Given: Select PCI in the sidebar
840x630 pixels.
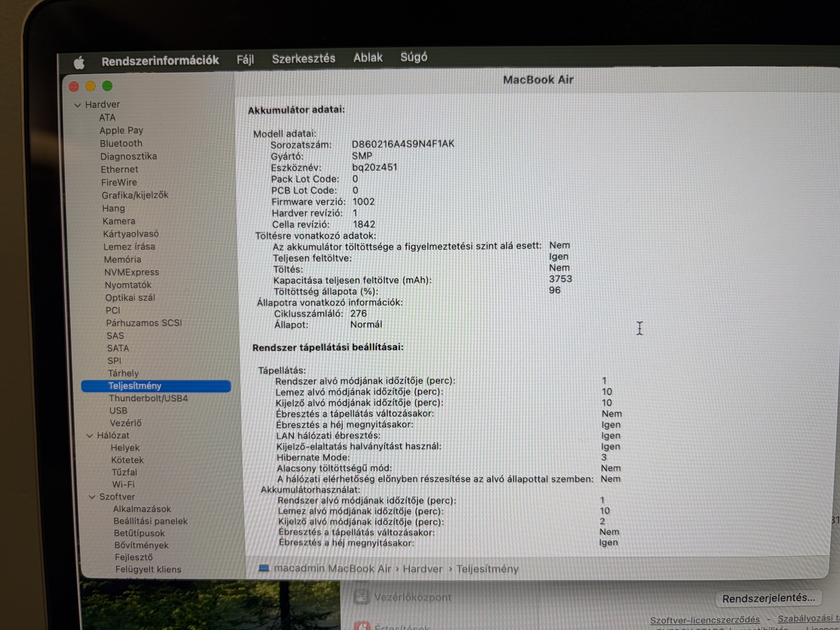Looking at the screenshot, I should (x=113, y=310).
